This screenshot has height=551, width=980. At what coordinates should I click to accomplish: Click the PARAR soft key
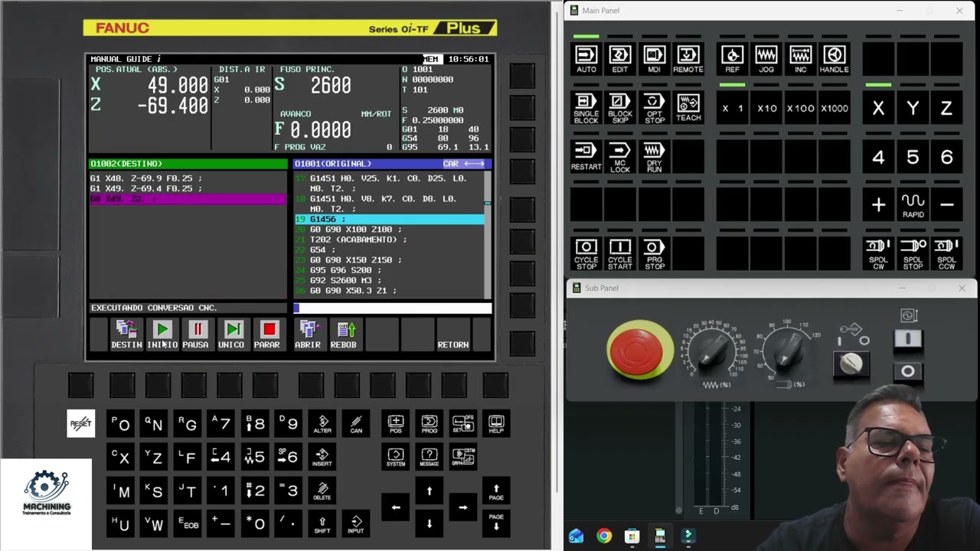[x=267, y=335]
